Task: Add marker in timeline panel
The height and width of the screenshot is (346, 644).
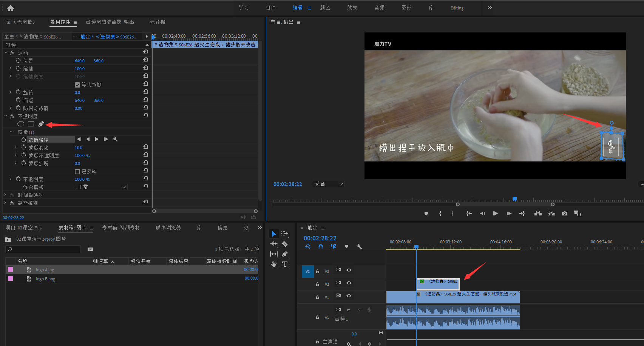Action: pos(346,246)
